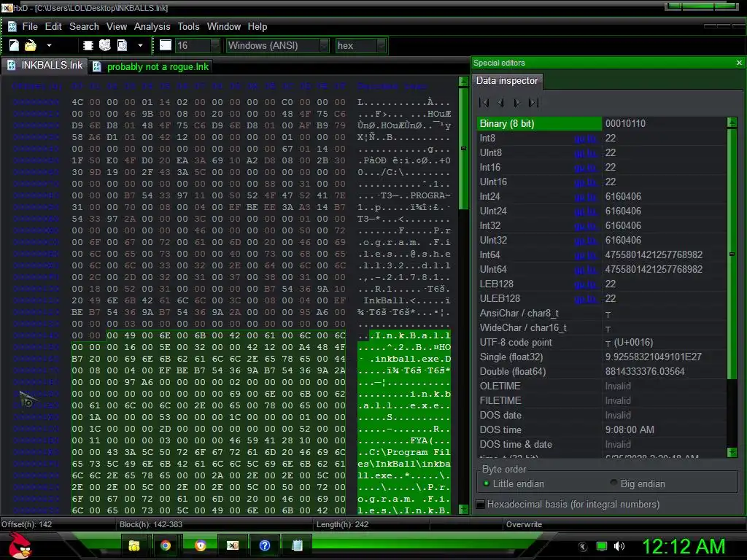The image size is (747, 560).
Task: Select the Little endian byte order
Action: click(x=513, y=484)
